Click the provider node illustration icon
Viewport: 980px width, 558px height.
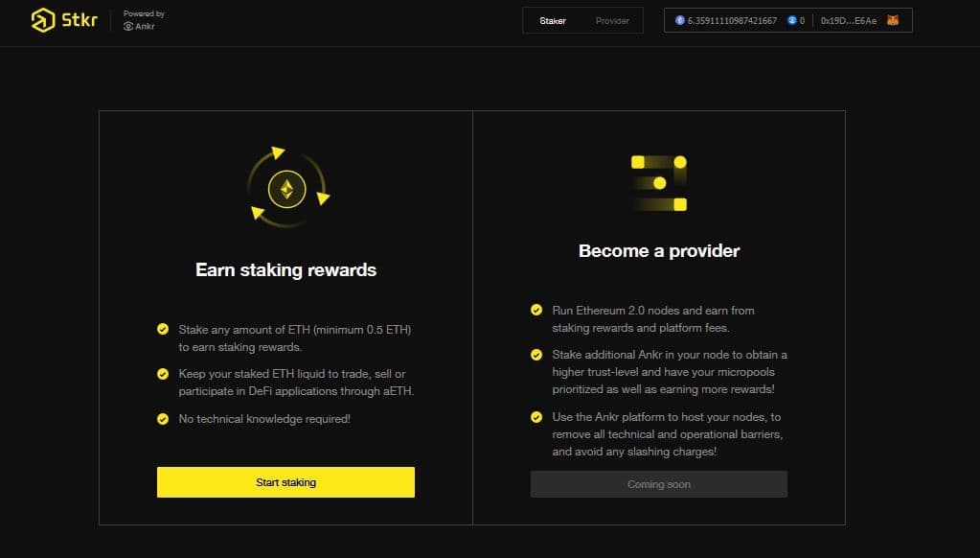click(x=659, y=182)
